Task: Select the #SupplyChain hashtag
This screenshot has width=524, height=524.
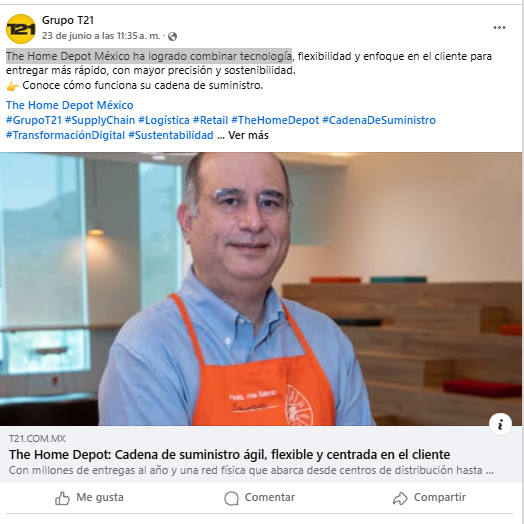Action: (100, 120)
